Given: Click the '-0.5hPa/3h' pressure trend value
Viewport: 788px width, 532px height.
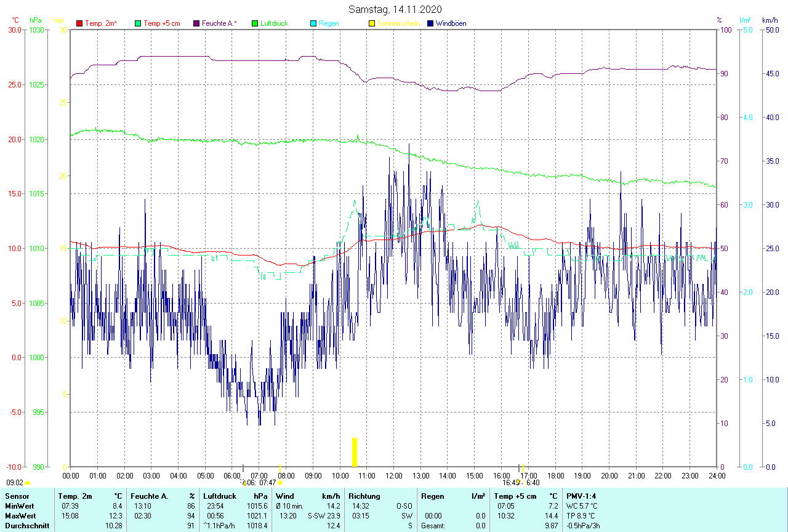Looking at the screenshot, I should point(584,526).
